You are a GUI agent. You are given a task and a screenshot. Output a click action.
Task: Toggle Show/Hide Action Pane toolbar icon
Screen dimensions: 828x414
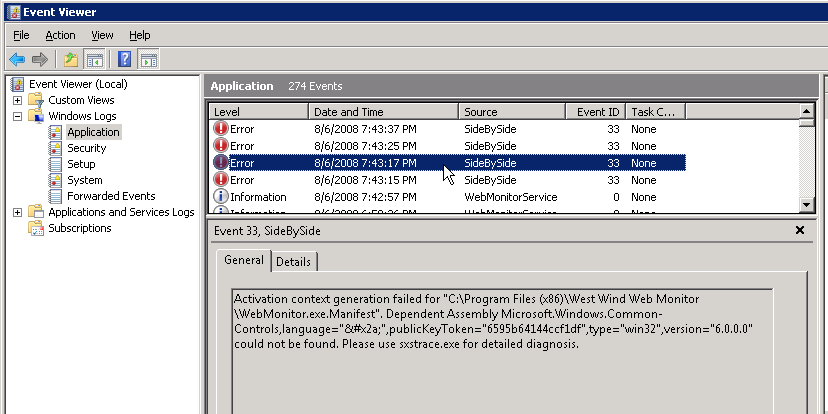pos(148,59)
